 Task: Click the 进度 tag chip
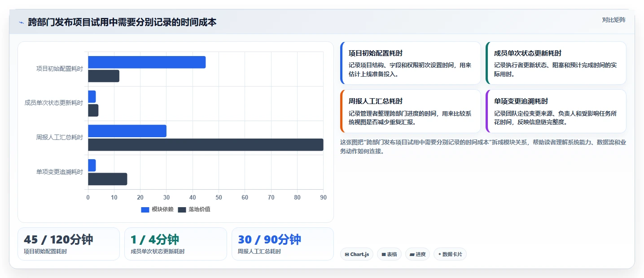[x=417, y=254]
